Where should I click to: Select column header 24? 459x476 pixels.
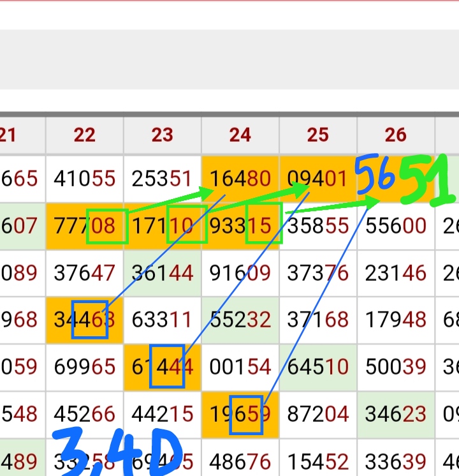click(240, 135)
